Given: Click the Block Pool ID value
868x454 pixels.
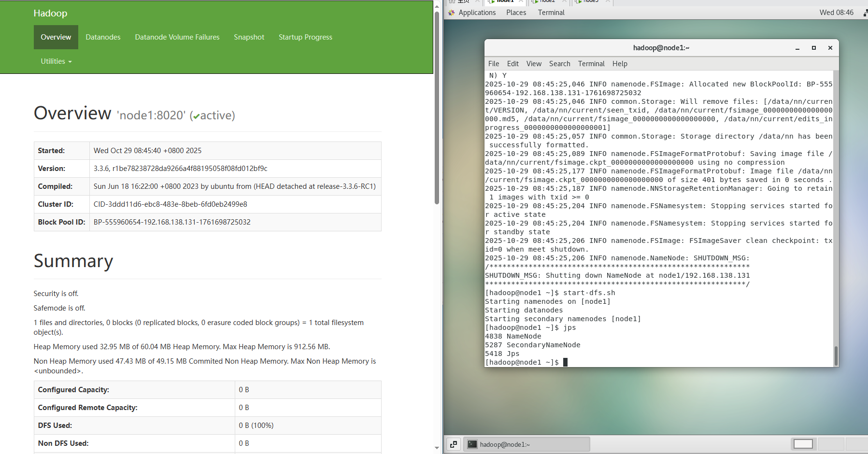Looking at the screenshot, I should tap(172, 222).
